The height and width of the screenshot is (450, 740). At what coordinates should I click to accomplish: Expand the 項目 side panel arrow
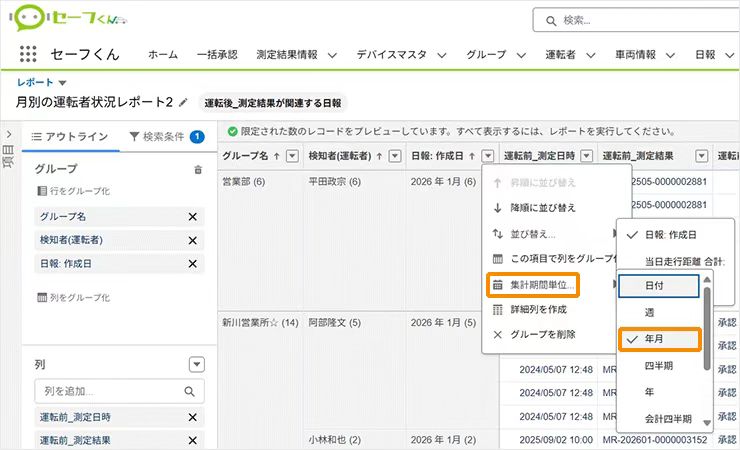(8, 135)
